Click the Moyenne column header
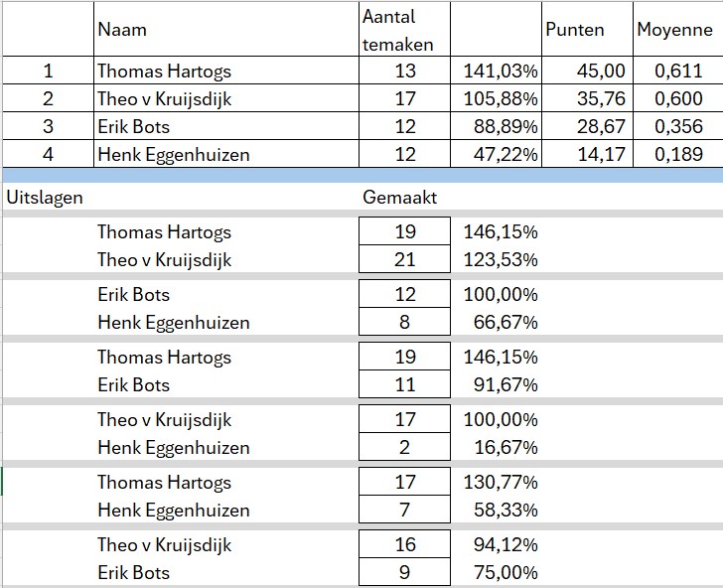 tap(675, 30)
